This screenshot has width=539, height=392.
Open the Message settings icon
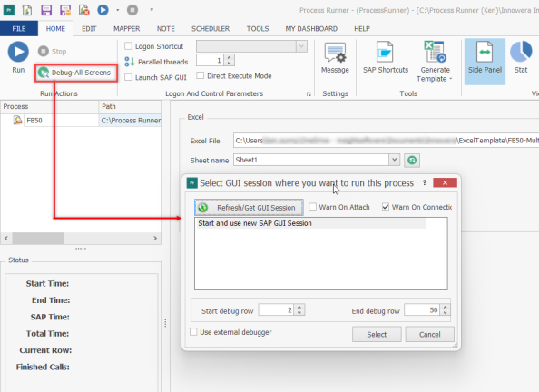tap(335, 57)
